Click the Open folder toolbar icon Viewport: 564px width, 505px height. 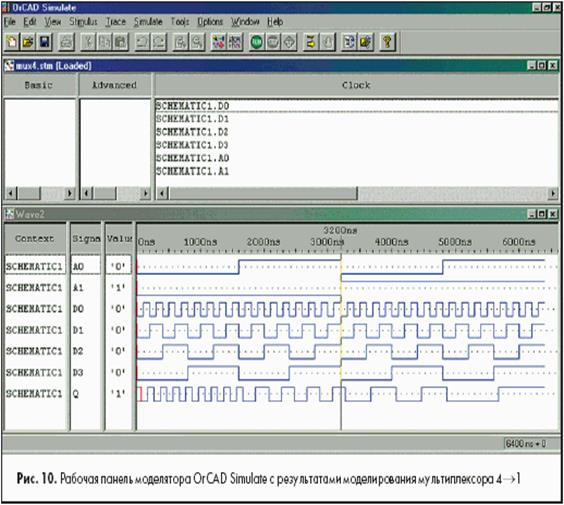28,42
